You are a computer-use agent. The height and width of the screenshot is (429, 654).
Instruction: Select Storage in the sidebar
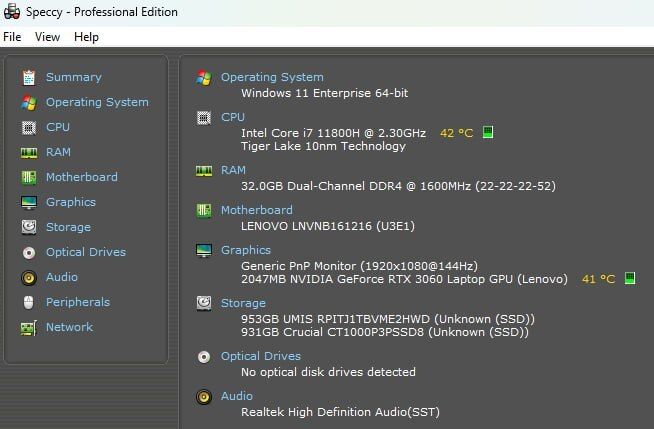68,227
